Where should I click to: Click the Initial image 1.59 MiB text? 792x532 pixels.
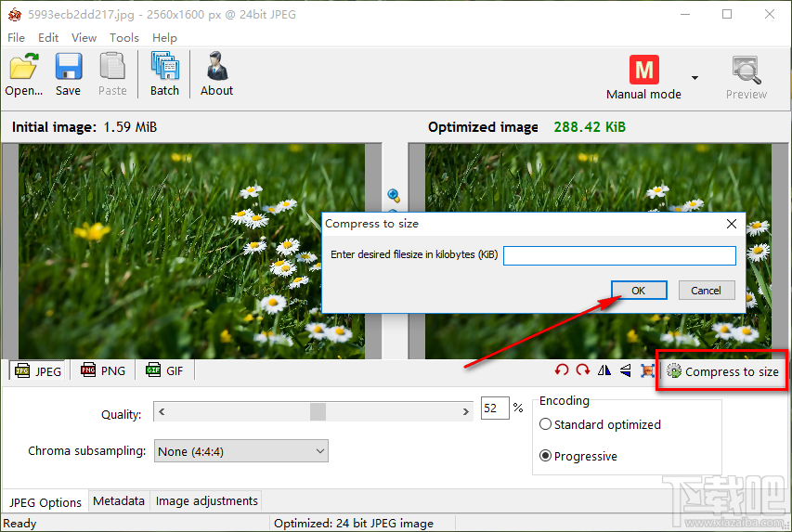coord(84,127)
